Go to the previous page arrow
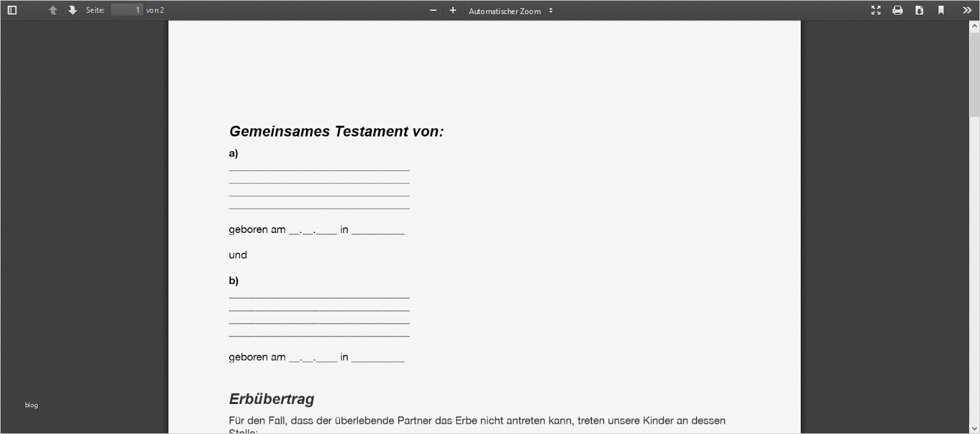 (x=53, y=10)
